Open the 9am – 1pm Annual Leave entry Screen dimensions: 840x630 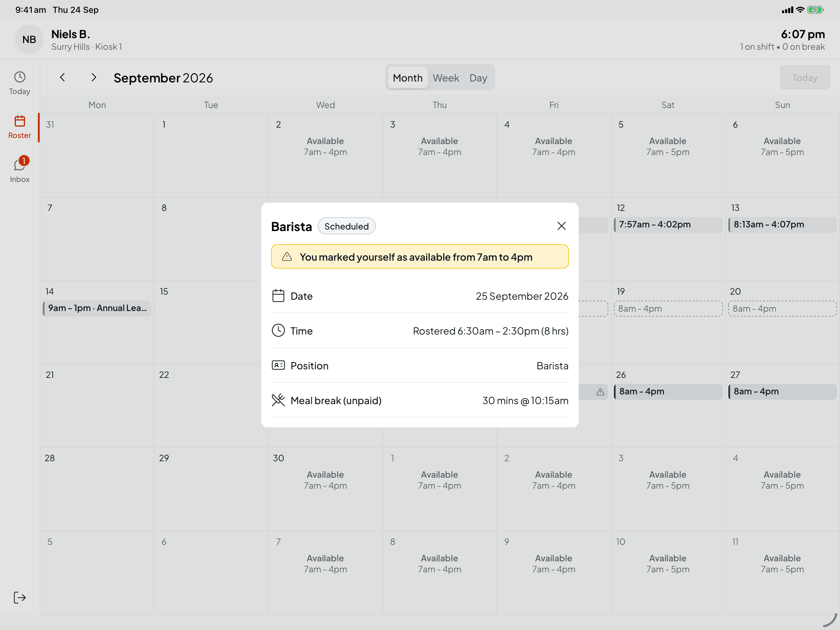97,308
